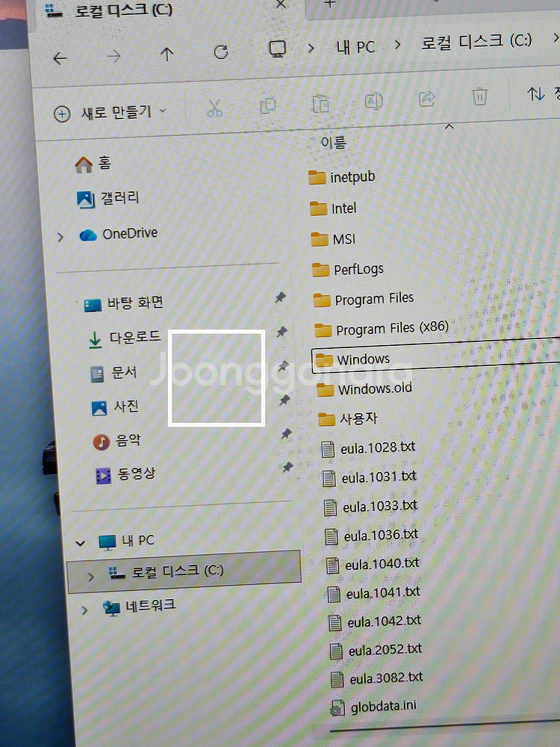Expand the 네트워크 tree node
Screen dimensions: 560x747
[x=84, y=610]
